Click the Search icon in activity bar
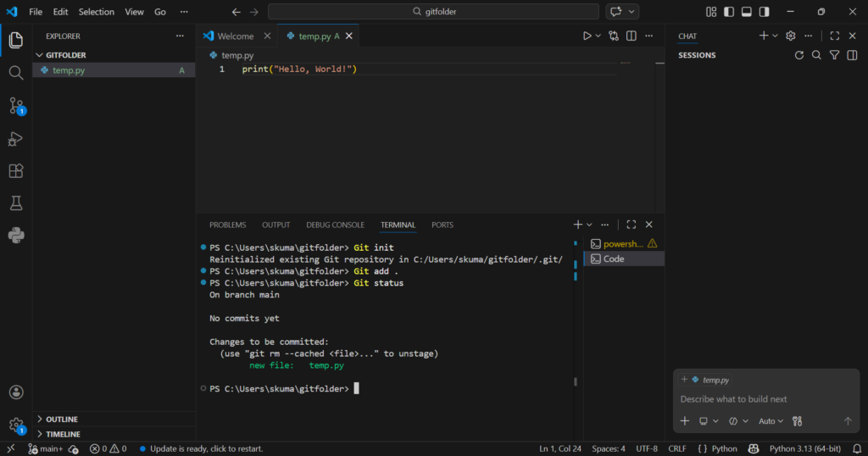The image size is (868, 456). [x=15, y=73]
